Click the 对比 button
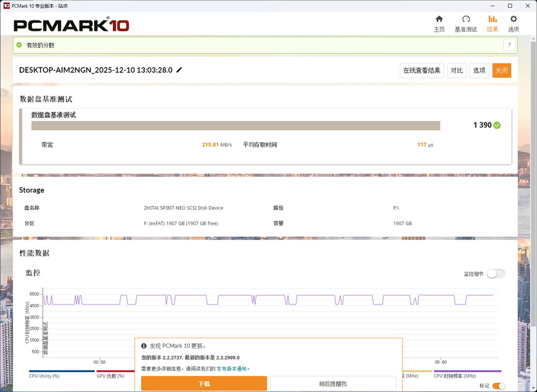Screen dimensions: 537x392 (457, 70)
